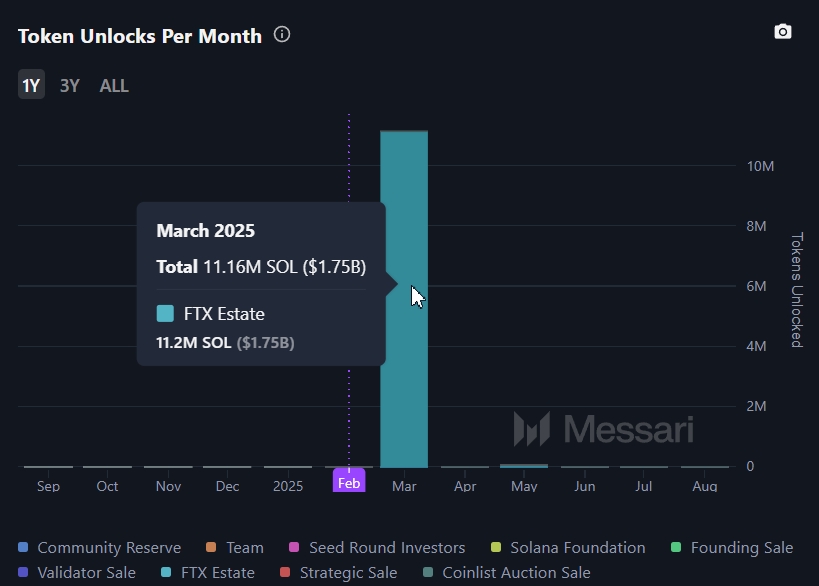Select the 1Y time range tab
The image size is (819, 586).
(31, 86)
